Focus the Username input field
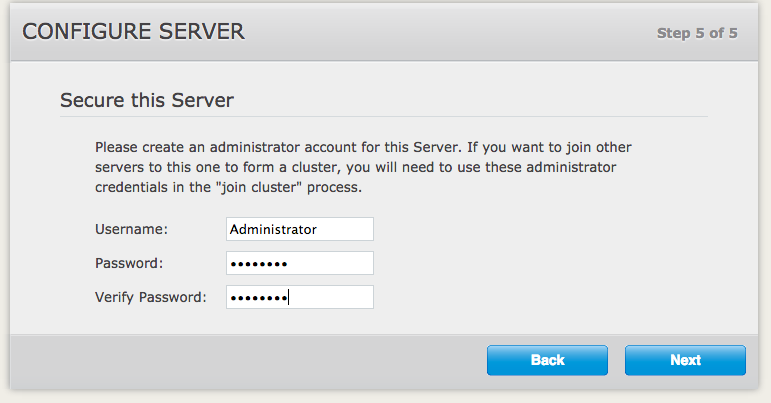The image size is (771, 403). click(x=300, y=229)
